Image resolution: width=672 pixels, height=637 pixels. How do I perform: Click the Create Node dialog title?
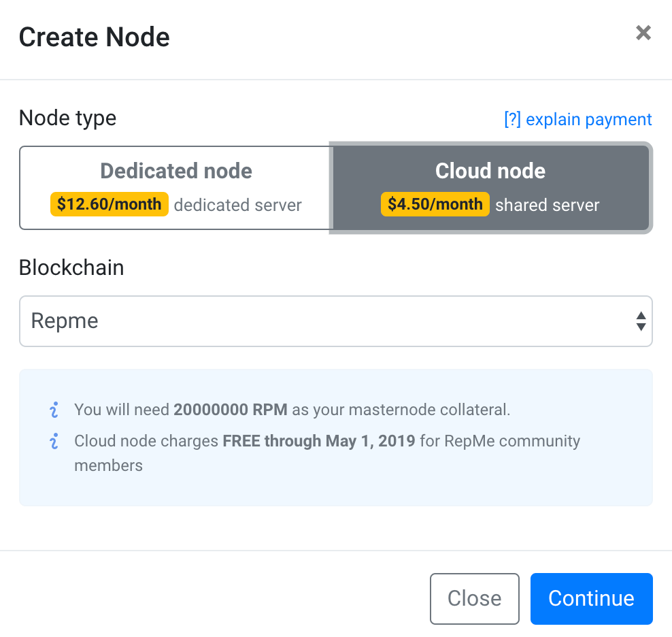[94, 37]
